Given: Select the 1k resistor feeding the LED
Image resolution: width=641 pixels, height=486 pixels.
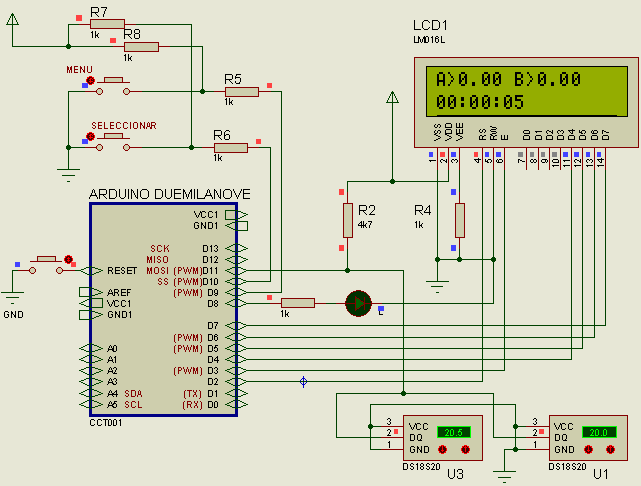Looking at the screenshot, I should 298,303.
